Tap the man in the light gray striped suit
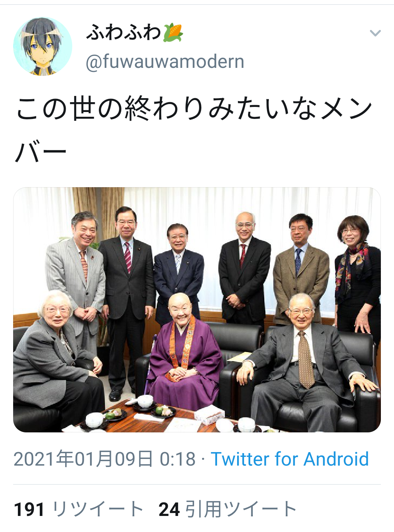 point(77,281)
